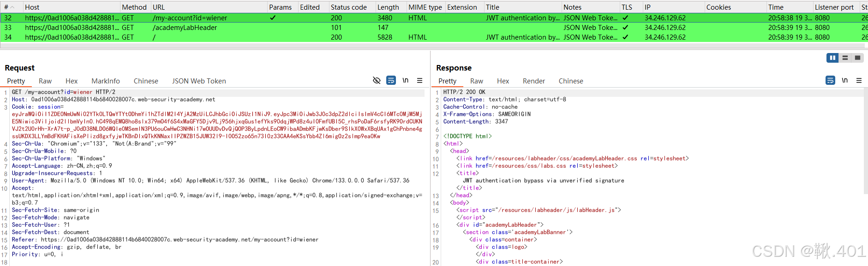Toggle show newline \n icon in Request panel
This screenshot has height=266, width=868.
coord(405,80)
